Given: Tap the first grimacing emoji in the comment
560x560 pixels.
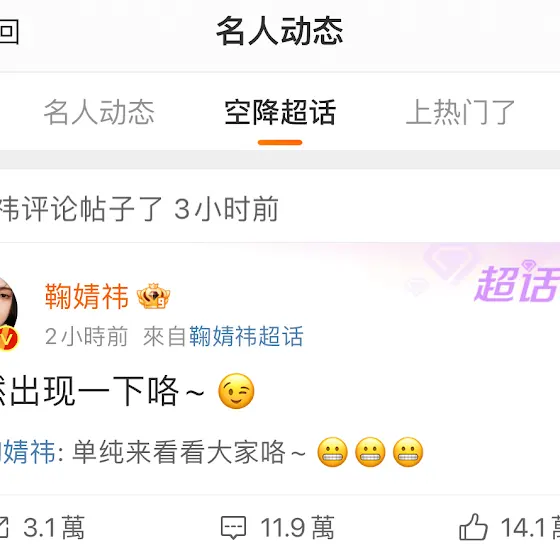Looking at the screenshot, I should [x=332, y=452].
